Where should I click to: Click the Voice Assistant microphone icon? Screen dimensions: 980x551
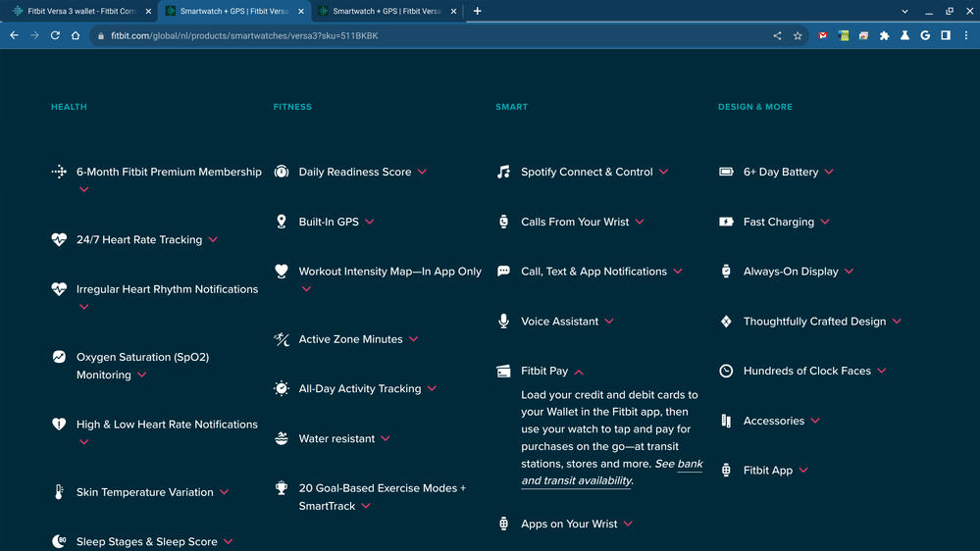tap(504, 322)
